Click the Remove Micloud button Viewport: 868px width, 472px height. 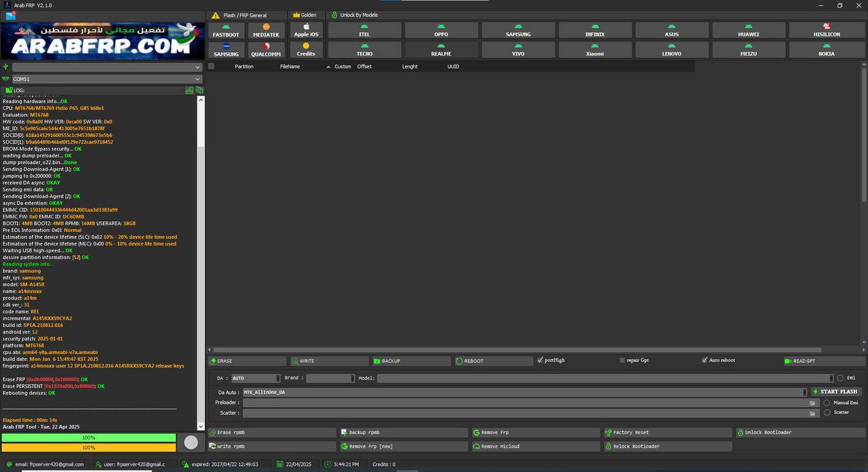tap(536, 446)
